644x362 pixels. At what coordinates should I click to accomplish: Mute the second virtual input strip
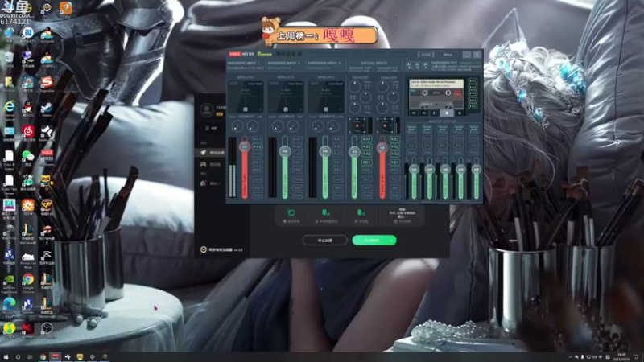click(x=394, y=195)
